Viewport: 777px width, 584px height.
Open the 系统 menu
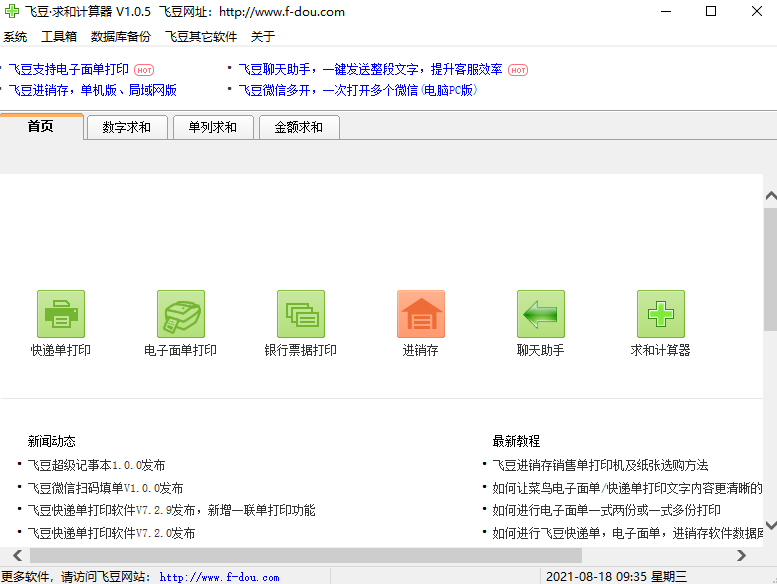point(15,37)
